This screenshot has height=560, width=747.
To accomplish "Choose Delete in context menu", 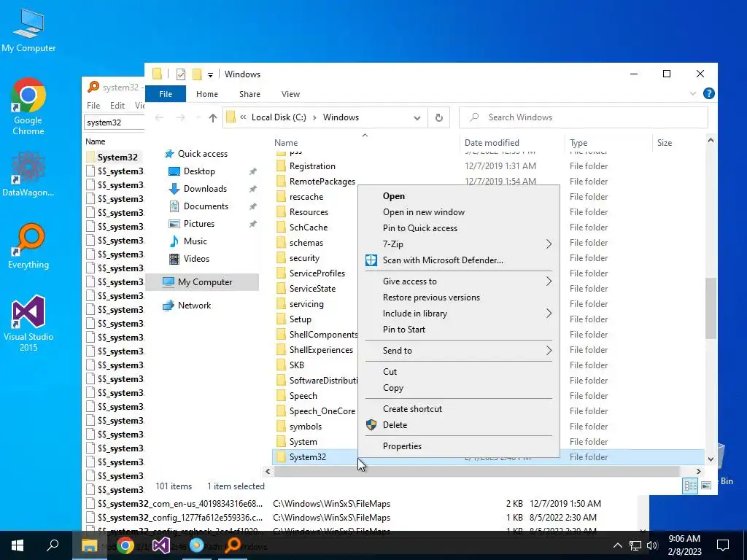I will (460, 425).
